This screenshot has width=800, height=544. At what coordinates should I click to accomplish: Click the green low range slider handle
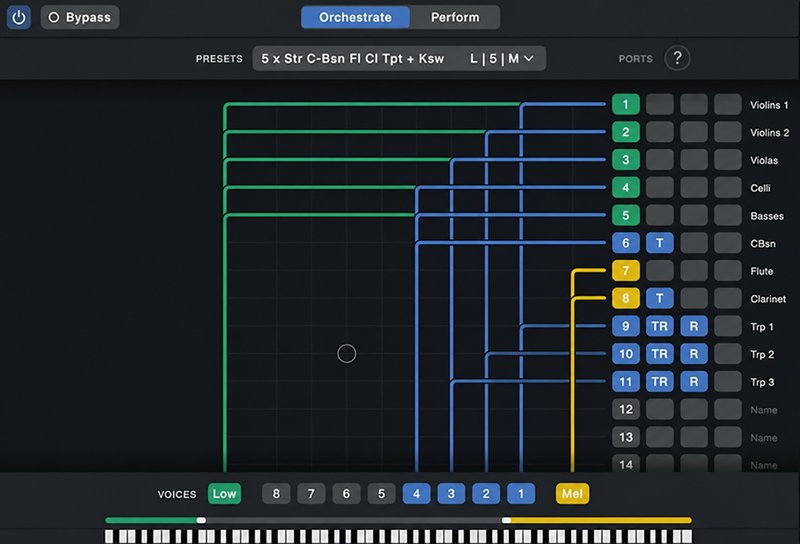tap(201, 520)
